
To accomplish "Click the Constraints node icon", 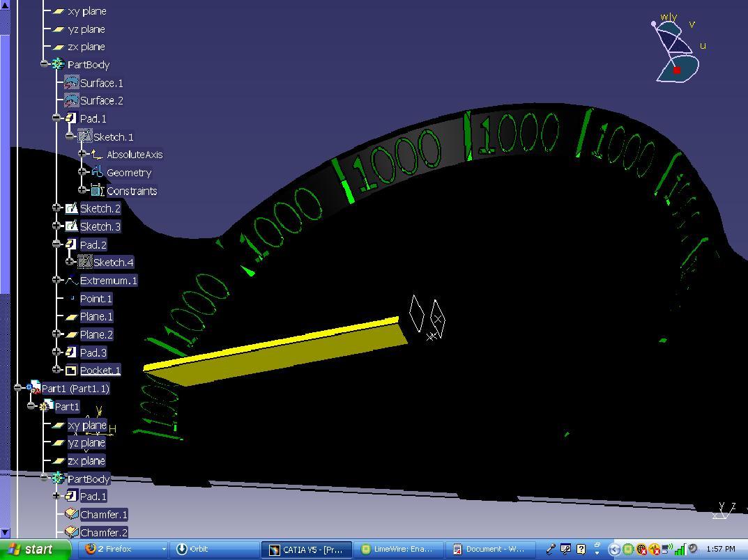I will 98,191.
